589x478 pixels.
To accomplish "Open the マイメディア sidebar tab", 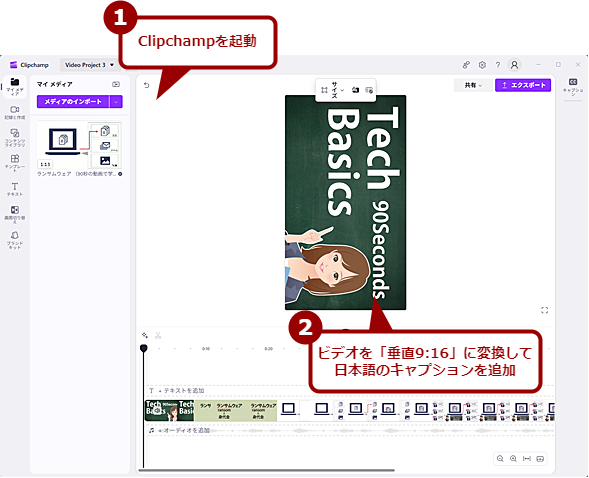I will click(x=15, y=86).
